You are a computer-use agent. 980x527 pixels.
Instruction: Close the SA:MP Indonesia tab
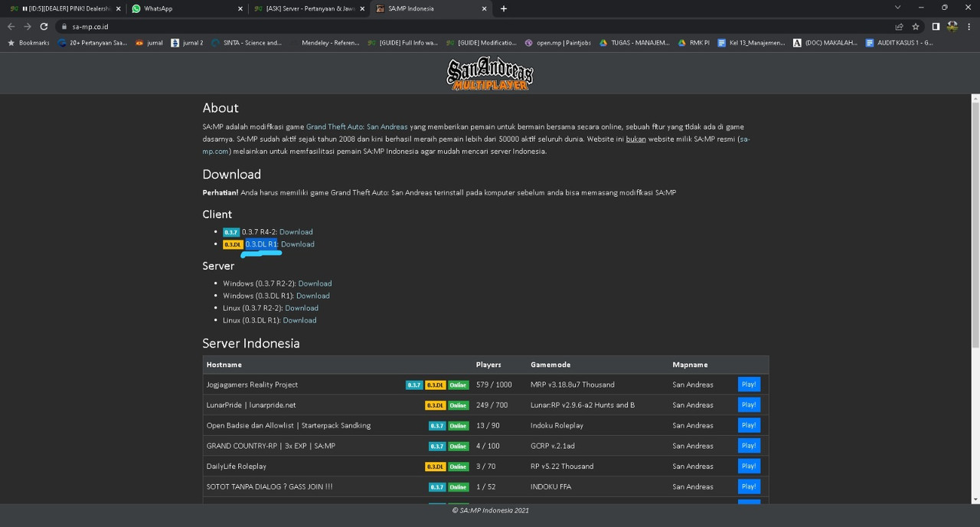[484, 8]
